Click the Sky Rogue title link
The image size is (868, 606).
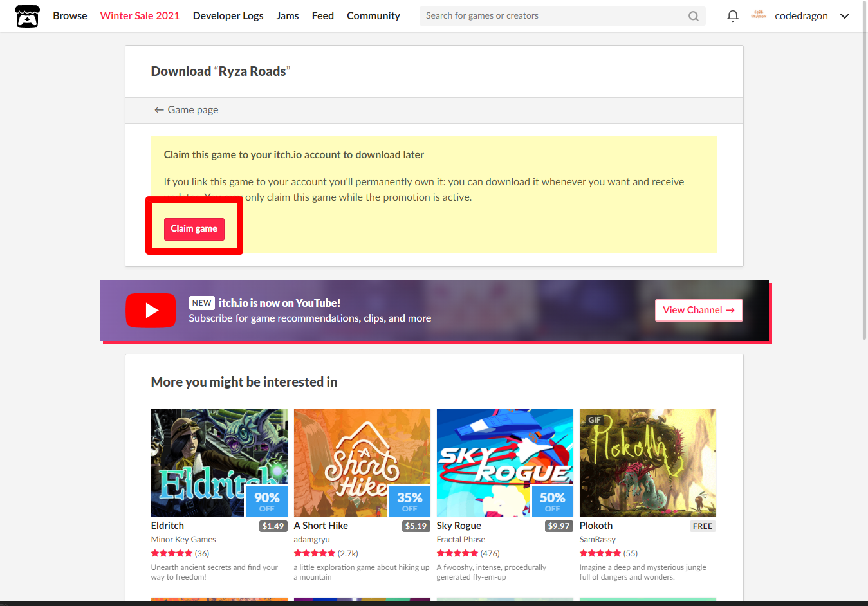click(x=459, y=526)
